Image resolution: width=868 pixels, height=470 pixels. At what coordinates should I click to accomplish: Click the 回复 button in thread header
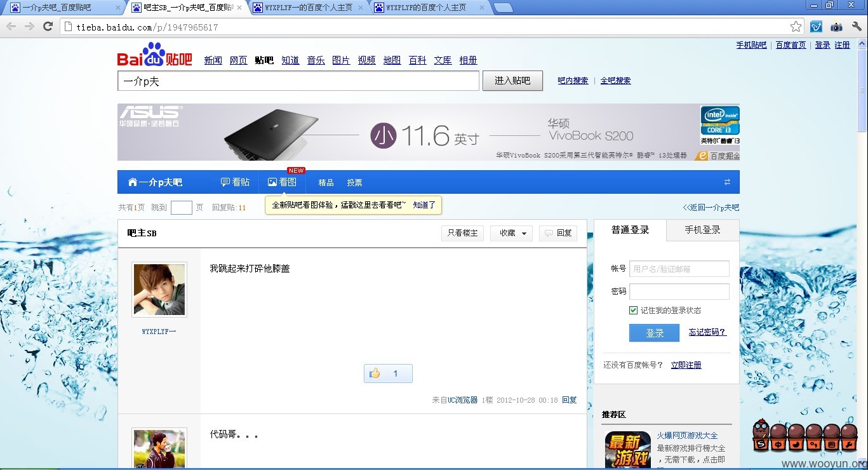pos(558,233)
